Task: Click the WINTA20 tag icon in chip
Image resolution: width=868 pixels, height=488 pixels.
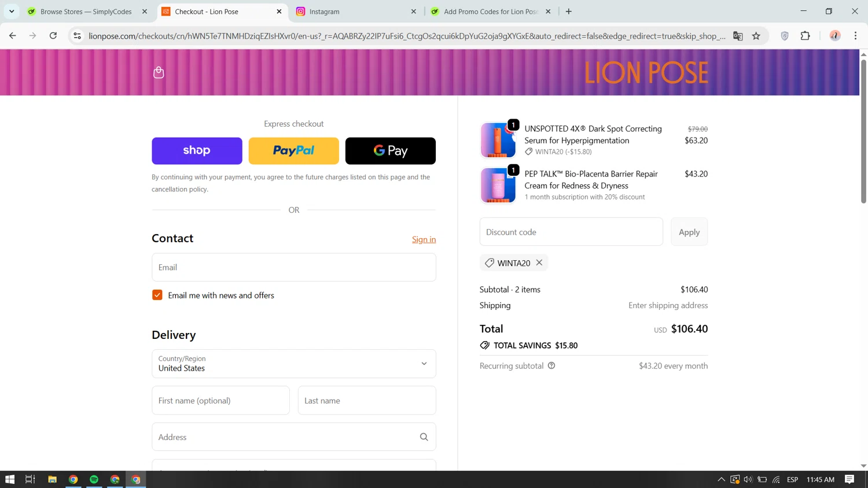Action: point(490,263)
